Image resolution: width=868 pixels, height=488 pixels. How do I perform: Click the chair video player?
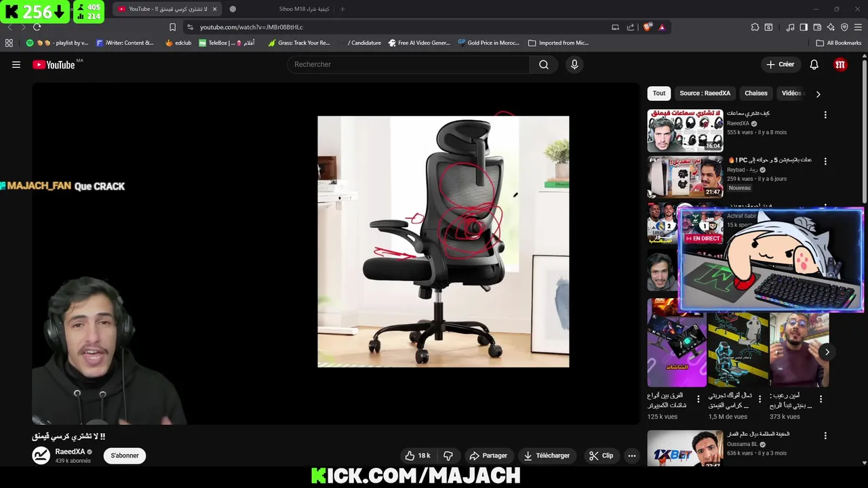tap(336, 254)
